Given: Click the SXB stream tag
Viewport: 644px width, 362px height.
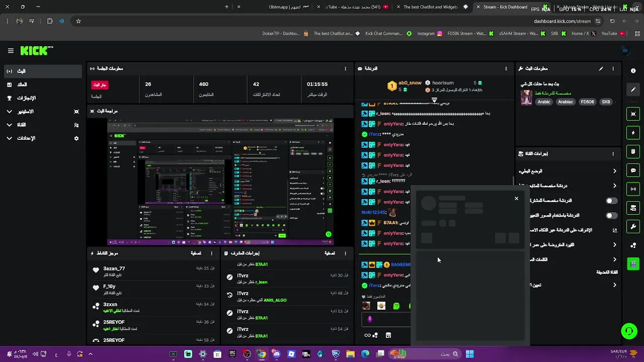Looking at the screenshot, I should (x=606, y=102).
